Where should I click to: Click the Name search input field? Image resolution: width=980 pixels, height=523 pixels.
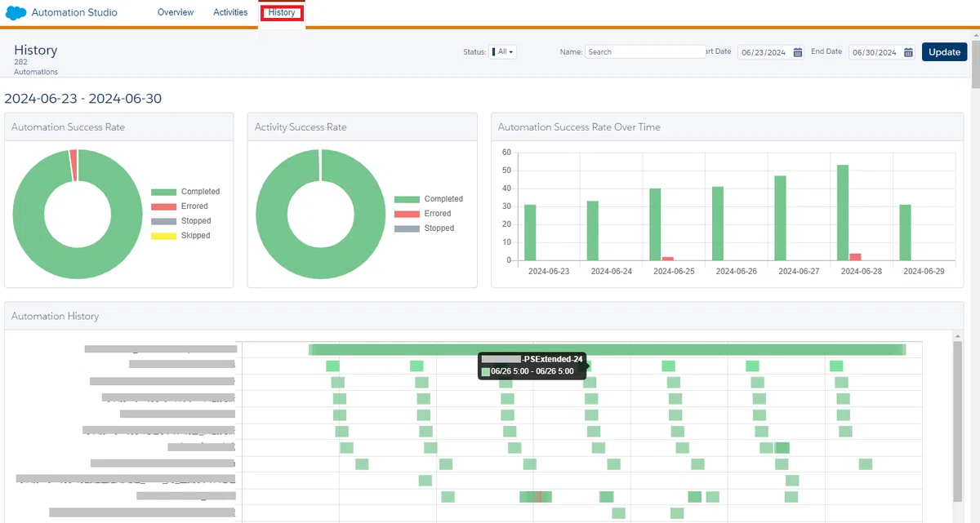645,51
